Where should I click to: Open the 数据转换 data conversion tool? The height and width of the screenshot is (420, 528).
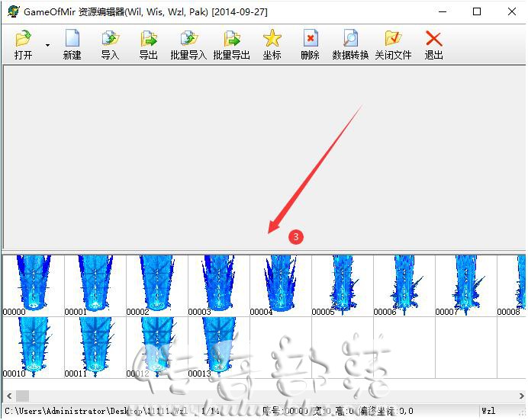pos(350,45)
